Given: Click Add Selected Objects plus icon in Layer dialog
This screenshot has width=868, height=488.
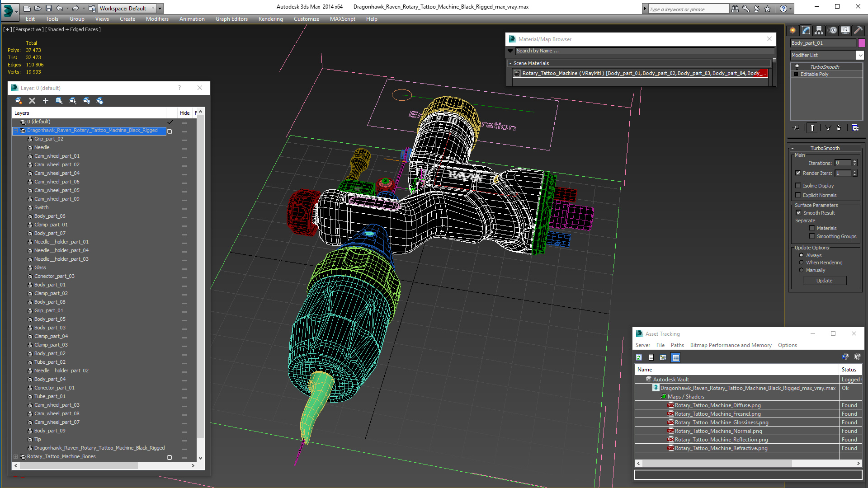Looking at the screenshot, I should pyautogui.click(x=46, y=101).
